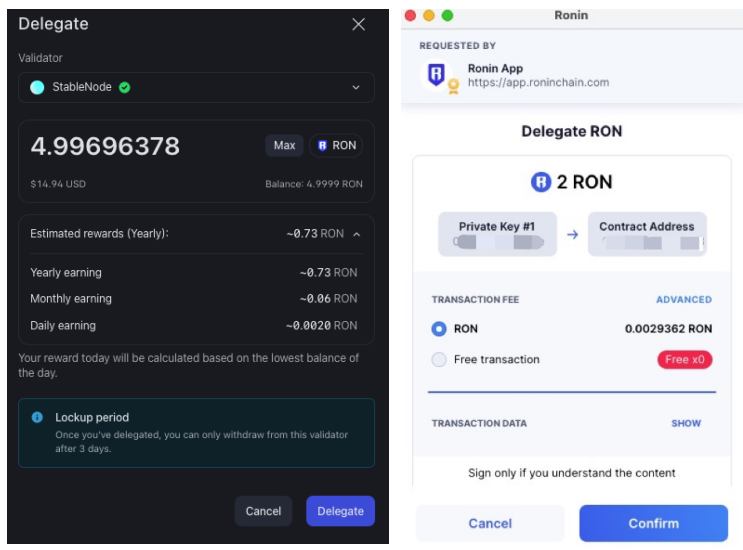This screenshot has height=550, width=743.
Task: Show the transaction data
Action: (685, 423)
